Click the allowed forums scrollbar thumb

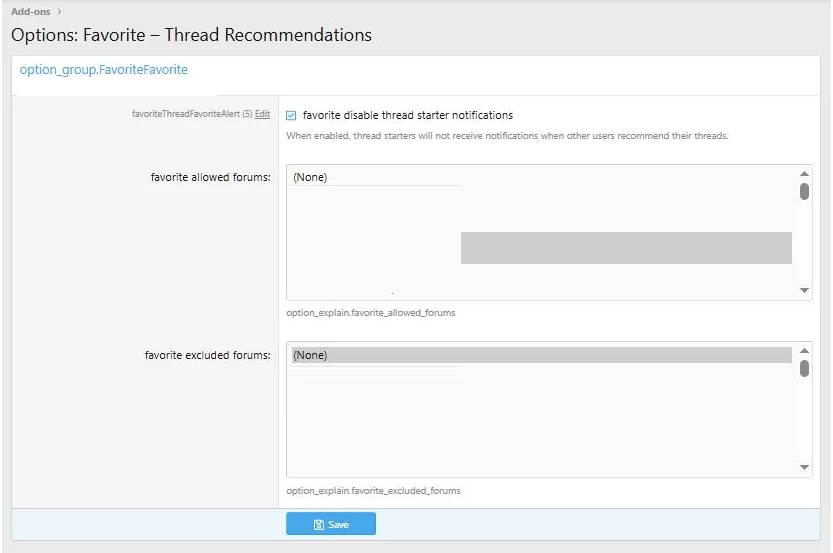tap(804, 191)
